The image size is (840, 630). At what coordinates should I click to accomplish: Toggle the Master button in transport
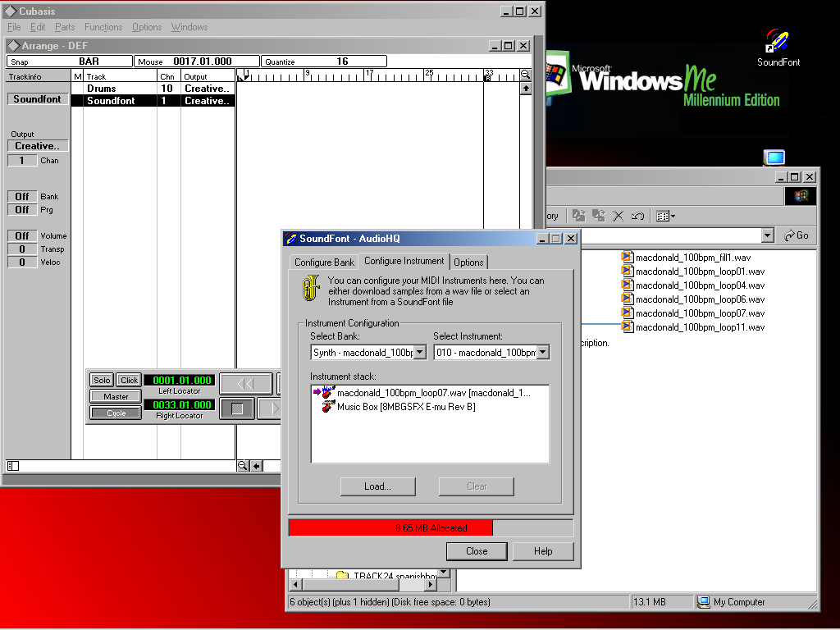click(x=116, y=396)
